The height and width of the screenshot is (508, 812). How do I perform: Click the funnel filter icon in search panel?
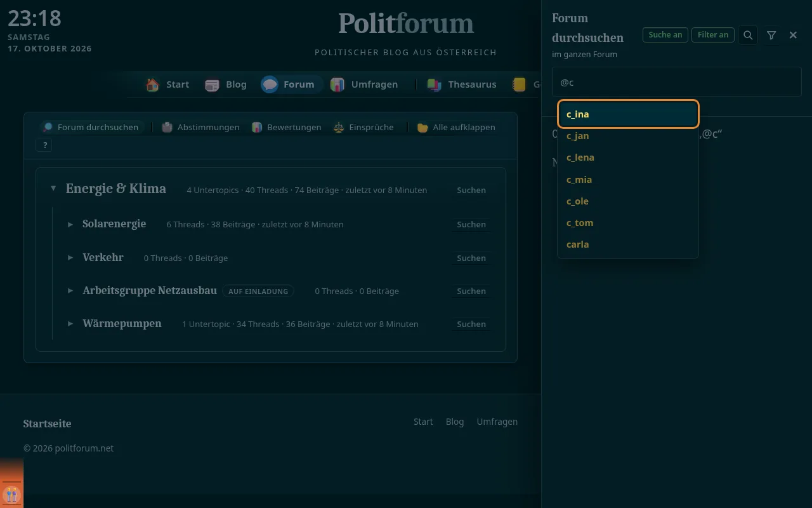pyautogui.click(x=771, y=35)
